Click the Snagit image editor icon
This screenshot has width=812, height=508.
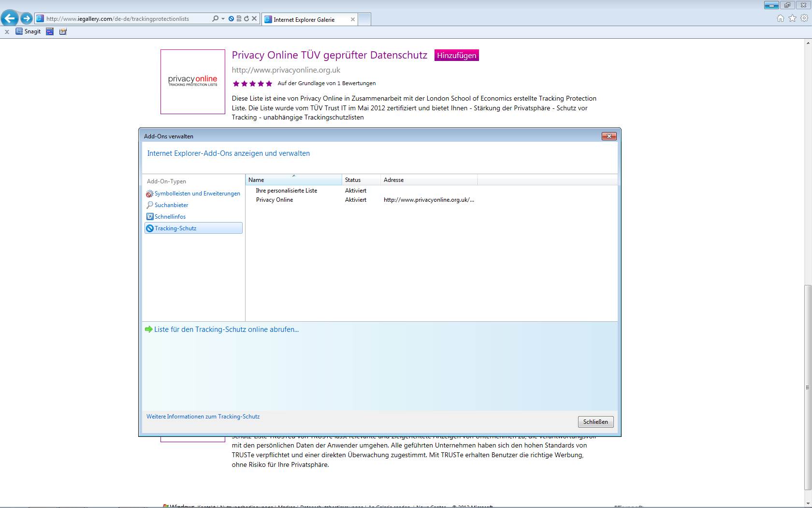(x=63, y=31)
